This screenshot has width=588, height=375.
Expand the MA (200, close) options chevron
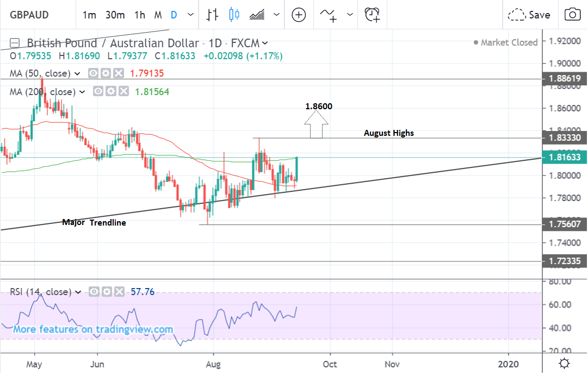click(x=82, y=92)
